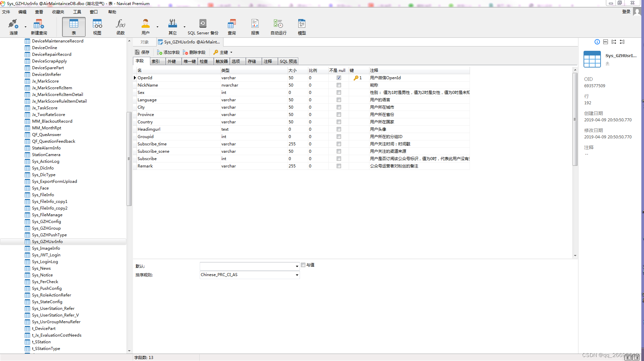This screenshot has height=361, width=644.
Task: Open the 排序规则 collation dropdown
Action: pos(297,275)
